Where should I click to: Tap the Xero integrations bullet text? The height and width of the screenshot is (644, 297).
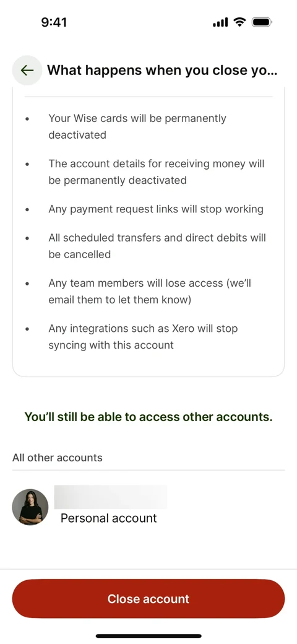[x=143, y=336]
